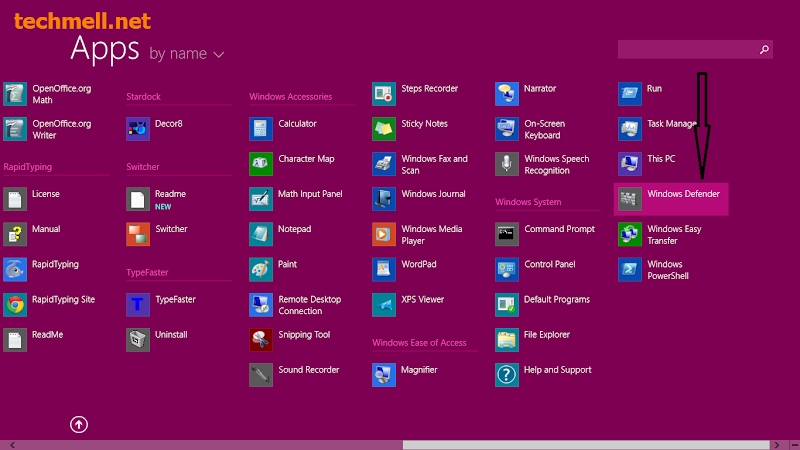Viewport: 800px width, 450px height.
Task: Click the Windows Ease of Access header
Action: point(419,343)
